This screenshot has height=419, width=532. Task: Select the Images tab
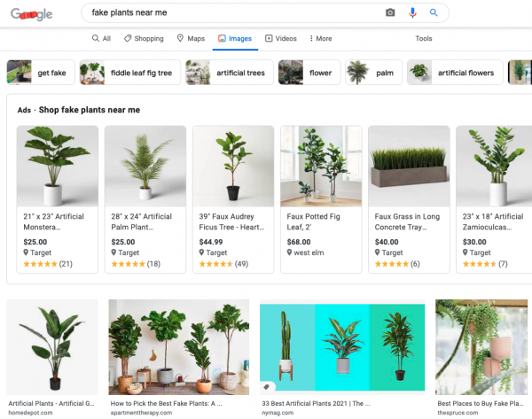pos(235,38)
